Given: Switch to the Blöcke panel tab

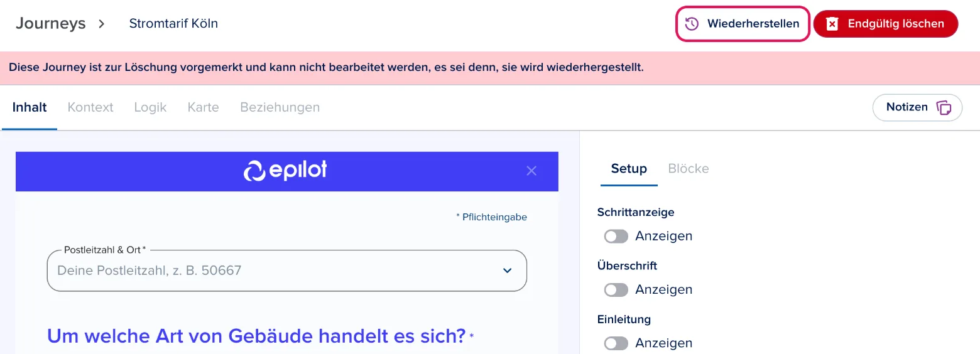Looking at the screenshot, I should (689, 168).
